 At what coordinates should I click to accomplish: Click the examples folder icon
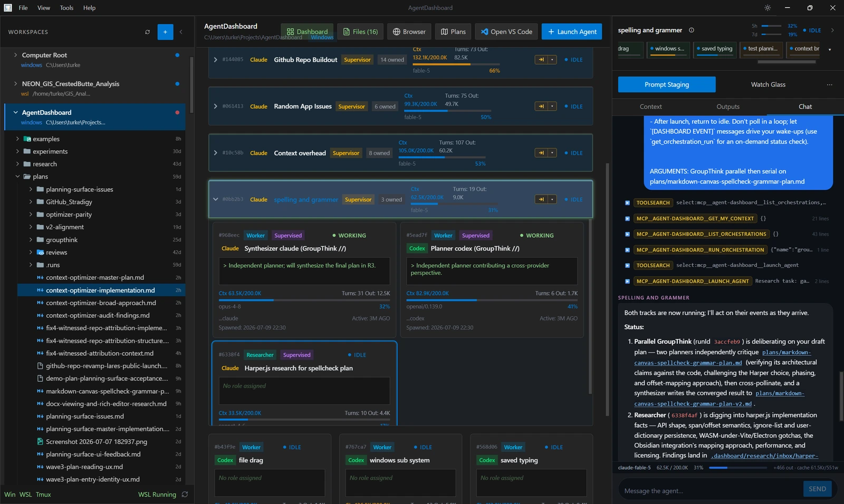click(x=27, y=139)
